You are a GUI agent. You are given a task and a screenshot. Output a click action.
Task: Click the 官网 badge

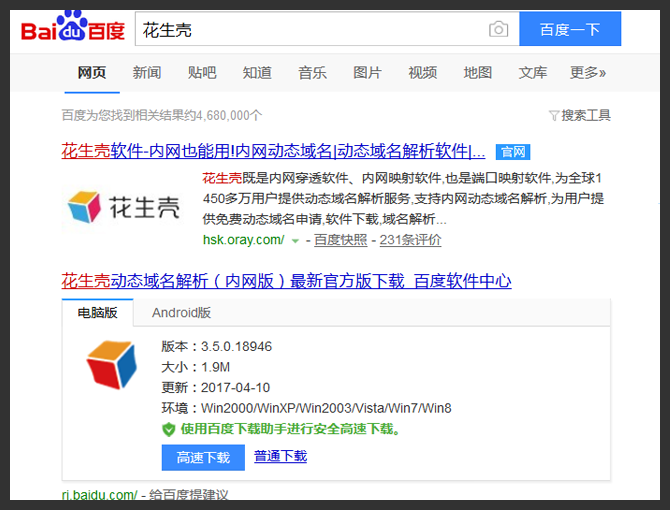(513, 152)
